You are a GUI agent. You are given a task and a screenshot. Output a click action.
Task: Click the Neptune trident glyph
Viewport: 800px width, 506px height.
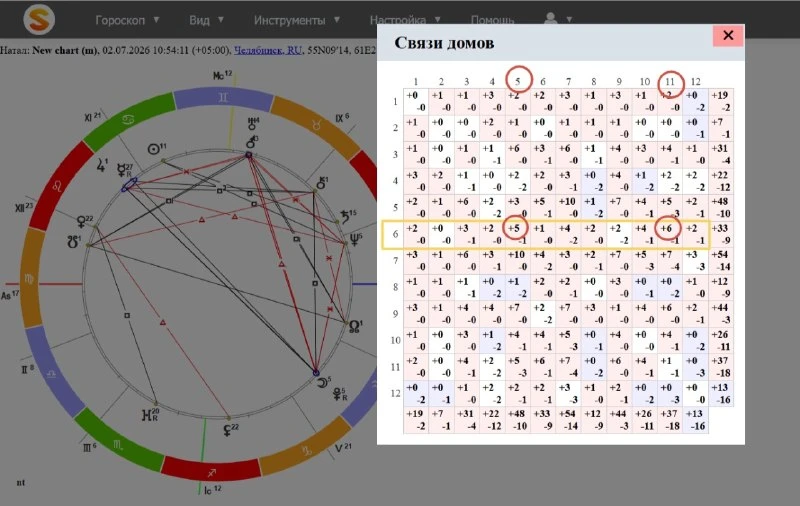tap(354, 239)
